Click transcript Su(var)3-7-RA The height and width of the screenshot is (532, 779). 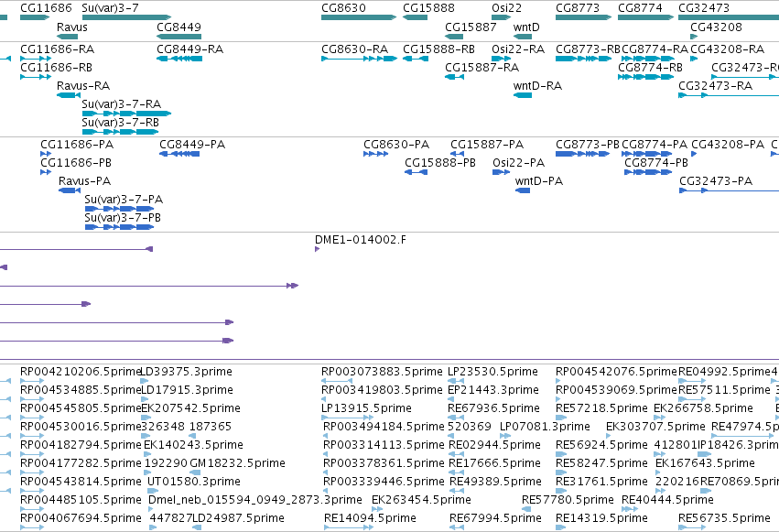click(x=126, y=114)
